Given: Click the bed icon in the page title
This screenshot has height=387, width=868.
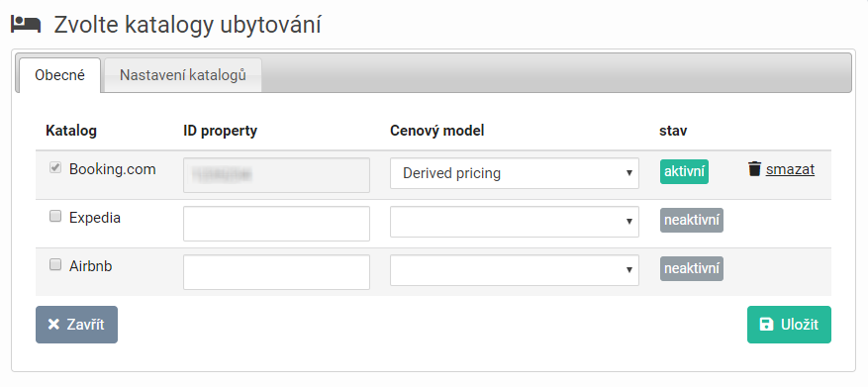Looking at the screenshot, I should click(x=26, y=25).
